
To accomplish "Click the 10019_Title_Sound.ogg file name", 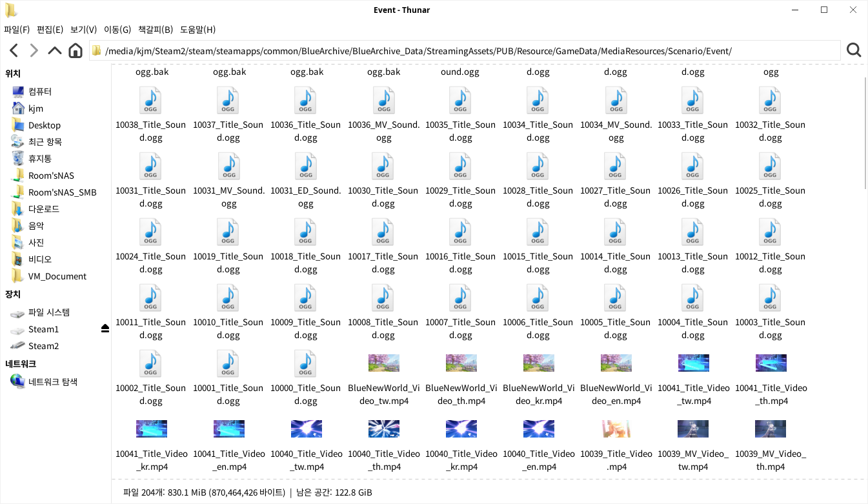I will [x=228, y=263].
